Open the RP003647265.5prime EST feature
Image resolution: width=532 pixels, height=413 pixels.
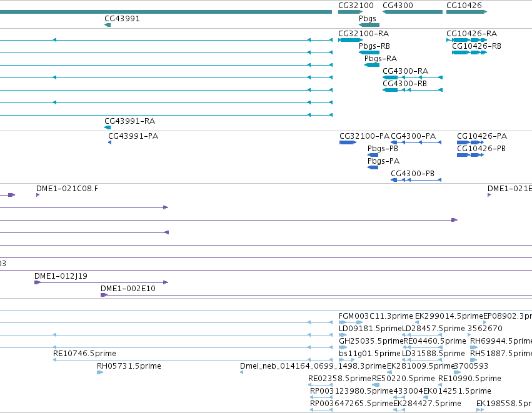(x=321, y=411)
